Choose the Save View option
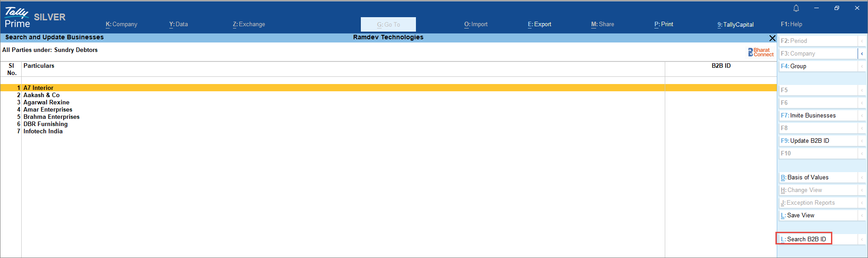 [x=798, y=216]
